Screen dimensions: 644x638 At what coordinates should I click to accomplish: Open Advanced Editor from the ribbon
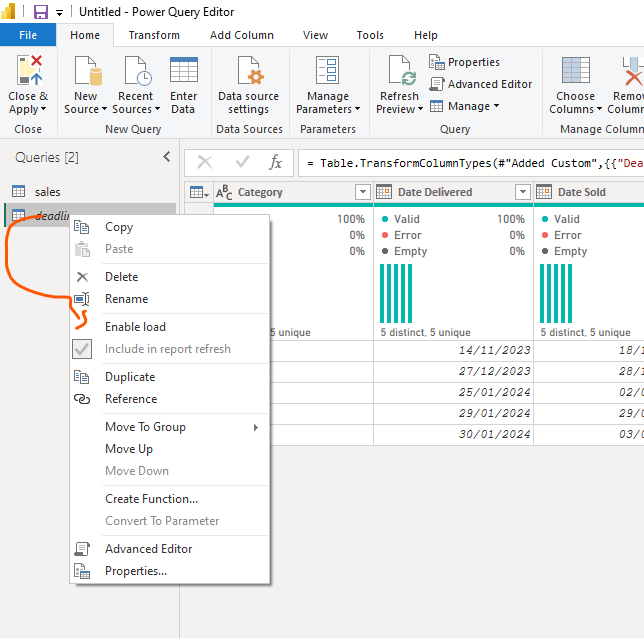point(481,84)
